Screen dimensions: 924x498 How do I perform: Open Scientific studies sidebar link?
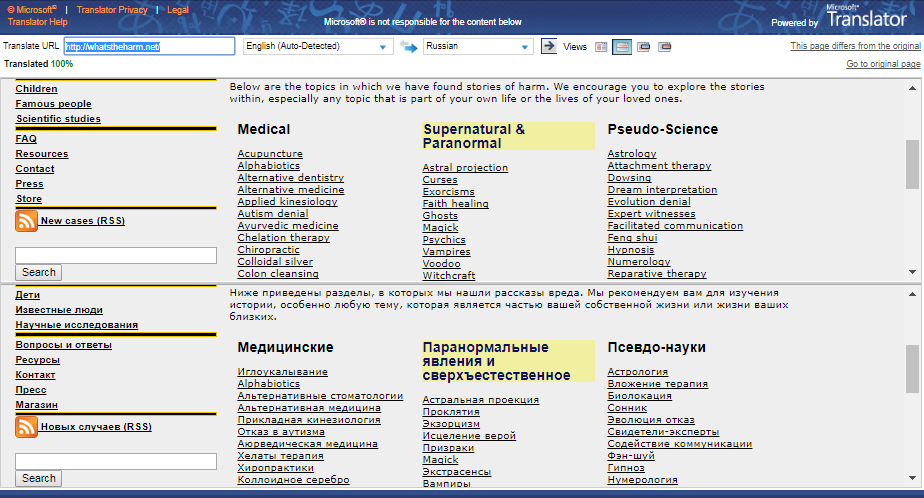click(58, 119)
